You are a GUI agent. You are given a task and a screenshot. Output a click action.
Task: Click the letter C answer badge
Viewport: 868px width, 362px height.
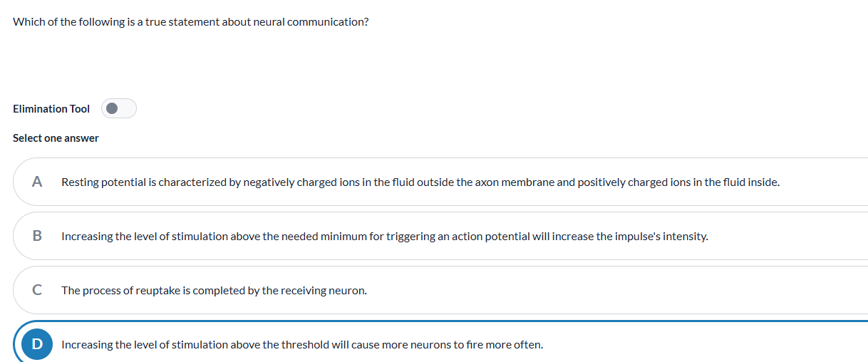pos(37,290)
